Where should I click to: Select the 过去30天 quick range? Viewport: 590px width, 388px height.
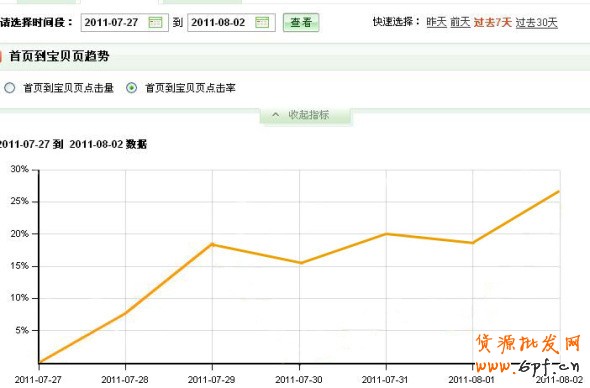click(x=536, y=23)
